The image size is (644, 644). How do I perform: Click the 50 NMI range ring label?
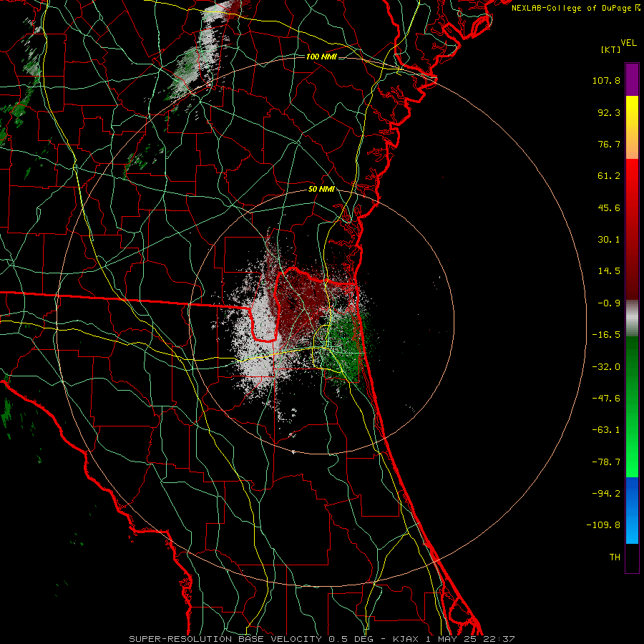(321, 190)
